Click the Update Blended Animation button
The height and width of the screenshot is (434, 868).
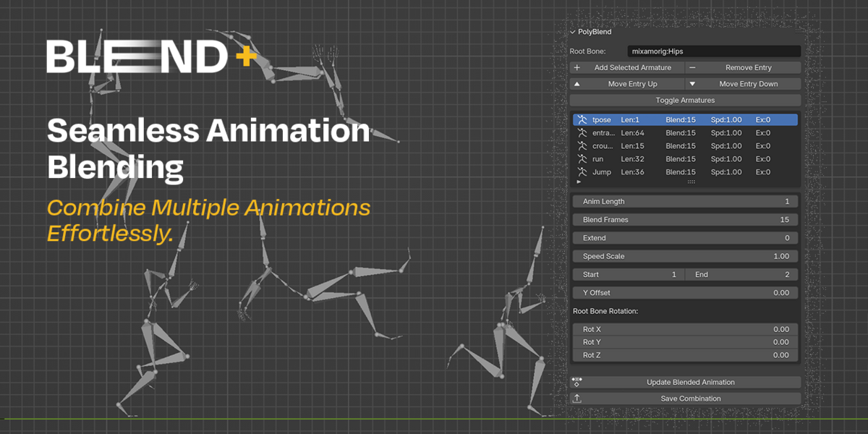point(690,383)
